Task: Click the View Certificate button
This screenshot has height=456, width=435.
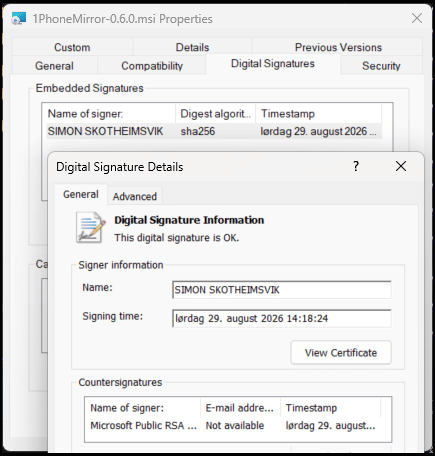Action: coord(341,353)
